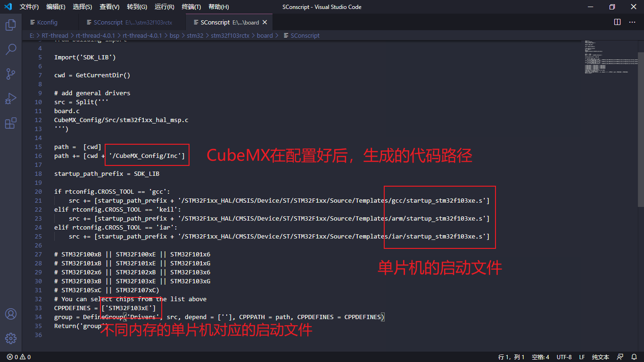
Task: Open the Explorer view in activity bar
Action: (x=10, y=25)
